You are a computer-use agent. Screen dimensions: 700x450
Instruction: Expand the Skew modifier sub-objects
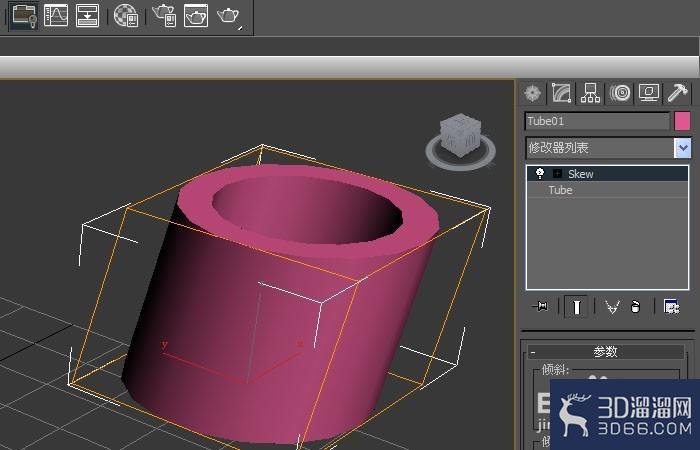click(x=557, y=174)
